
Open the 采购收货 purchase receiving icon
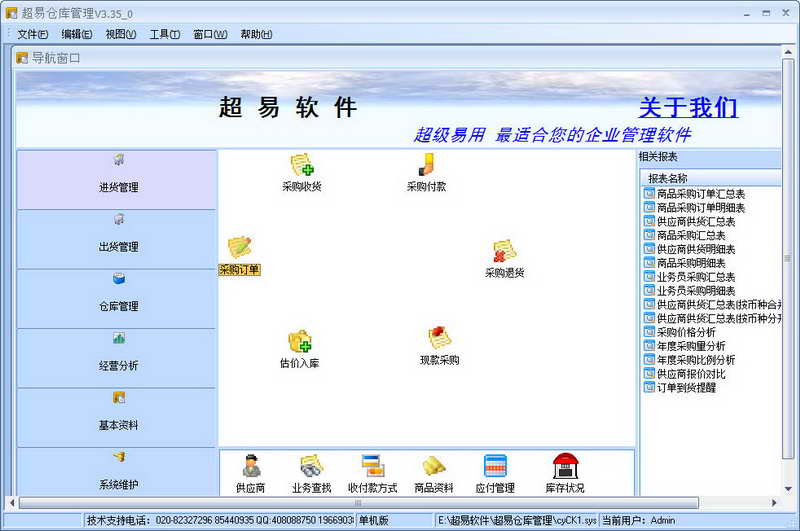(301, 165)
